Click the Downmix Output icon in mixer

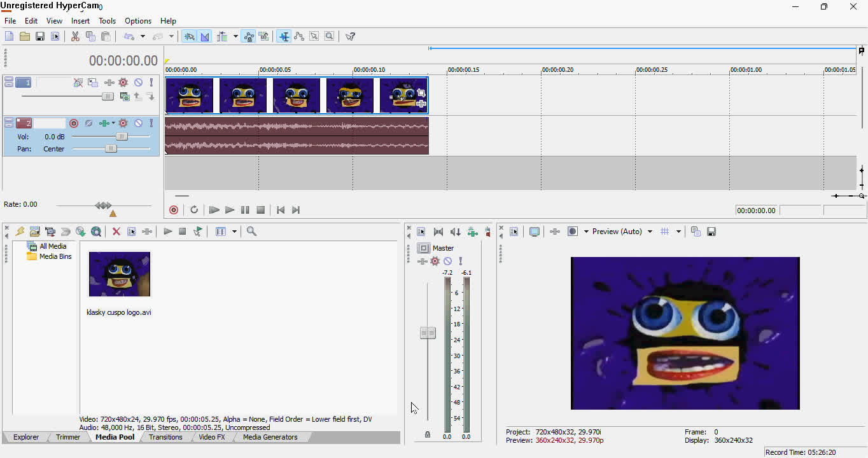click(x=438, y=232)
